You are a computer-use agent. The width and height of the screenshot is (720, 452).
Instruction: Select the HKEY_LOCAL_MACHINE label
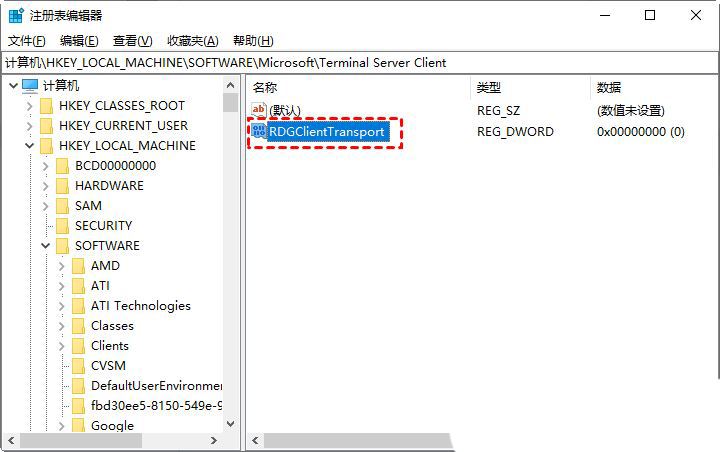(x=127, y=146)
